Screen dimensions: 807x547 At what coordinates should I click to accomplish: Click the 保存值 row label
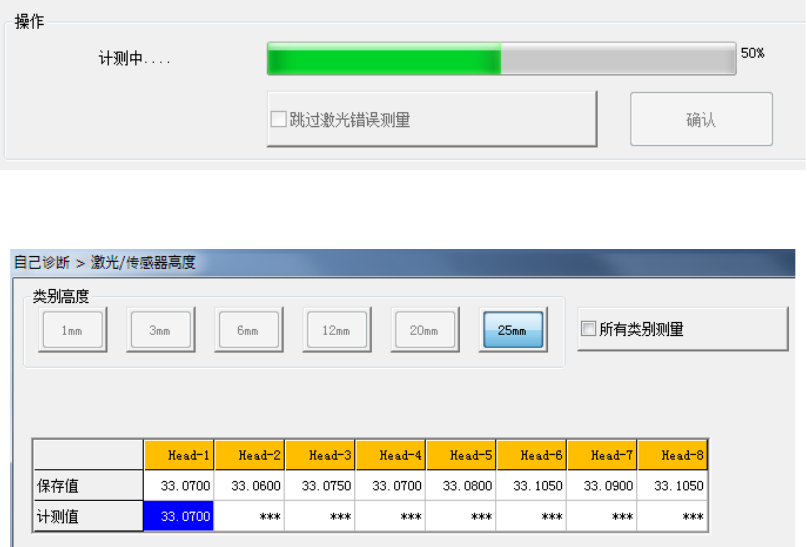click(88, 485)
